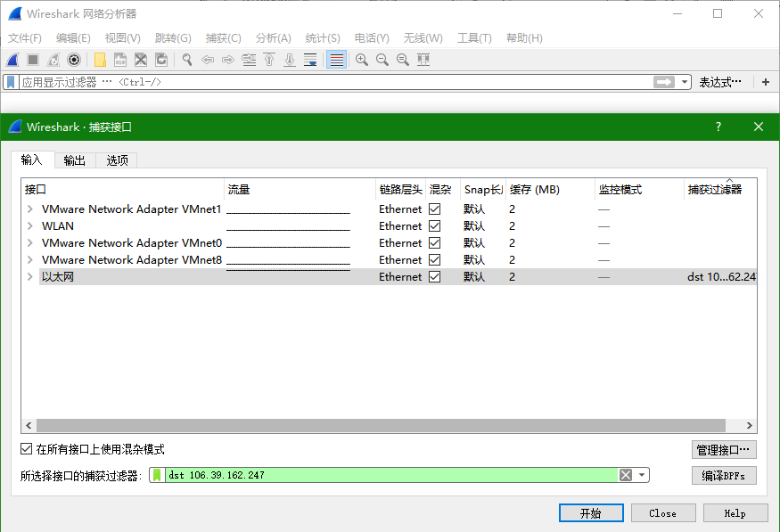
Task: Jump to last packet icon
Action: 290,61
